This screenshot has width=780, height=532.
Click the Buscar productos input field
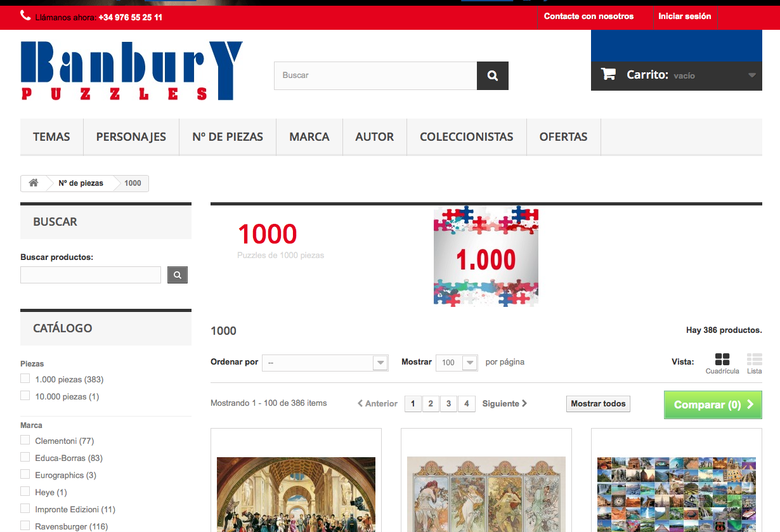tap(91, 275)
